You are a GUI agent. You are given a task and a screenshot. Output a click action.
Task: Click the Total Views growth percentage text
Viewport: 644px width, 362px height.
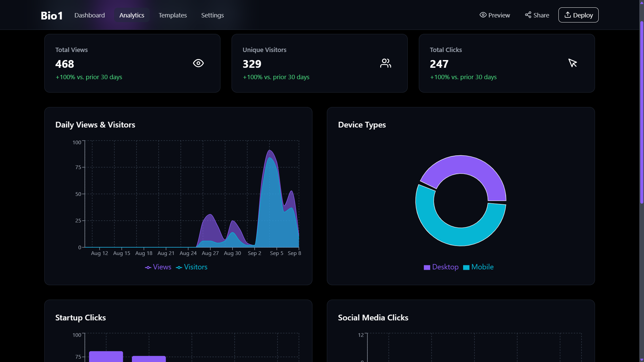[x=89, y=77]
